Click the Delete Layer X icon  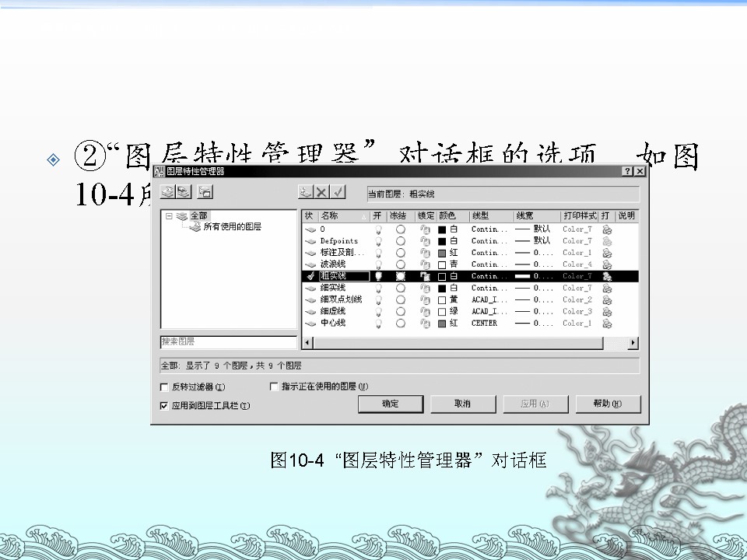coord(322,192)
